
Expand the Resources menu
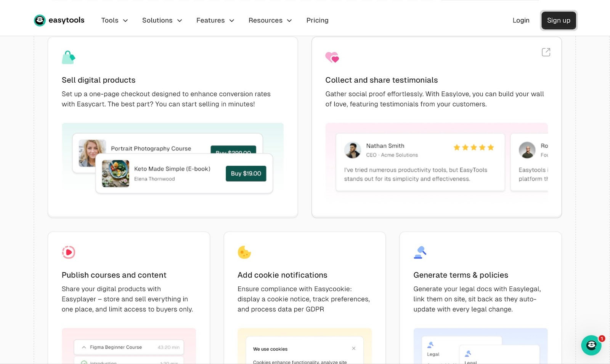(x=270, y=20)
